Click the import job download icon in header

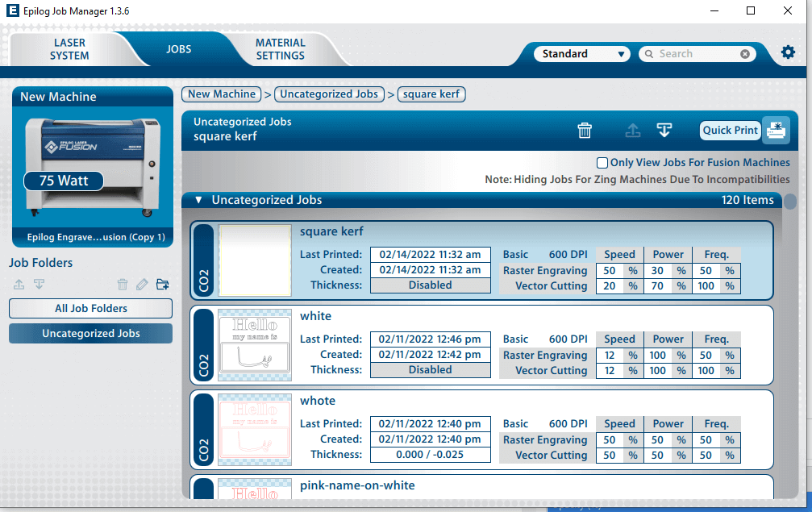click(x=664, y=131)
